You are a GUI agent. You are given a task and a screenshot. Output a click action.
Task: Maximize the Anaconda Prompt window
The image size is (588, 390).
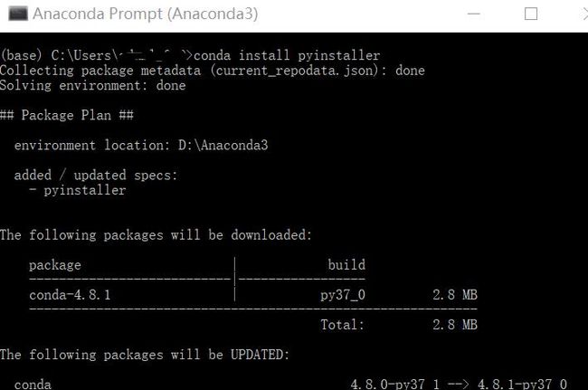(531, 14)
